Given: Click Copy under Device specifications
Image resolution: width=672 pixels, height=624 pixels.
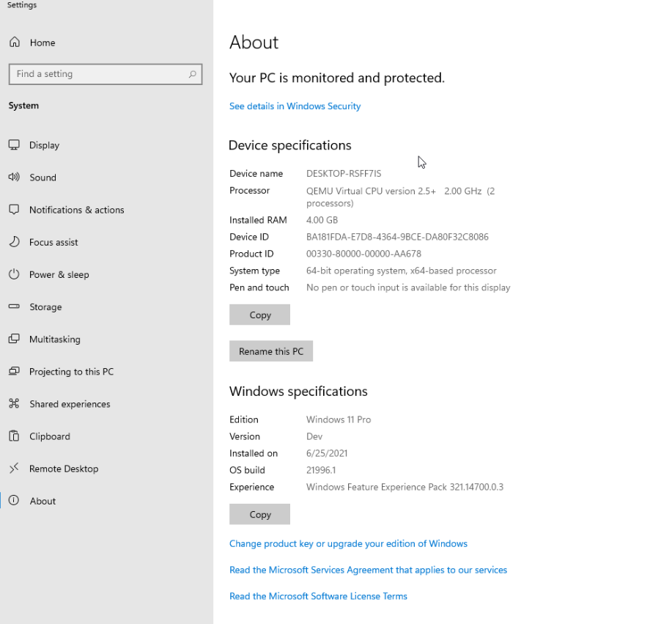Looking at the screenshot, I should pos(259,314).
